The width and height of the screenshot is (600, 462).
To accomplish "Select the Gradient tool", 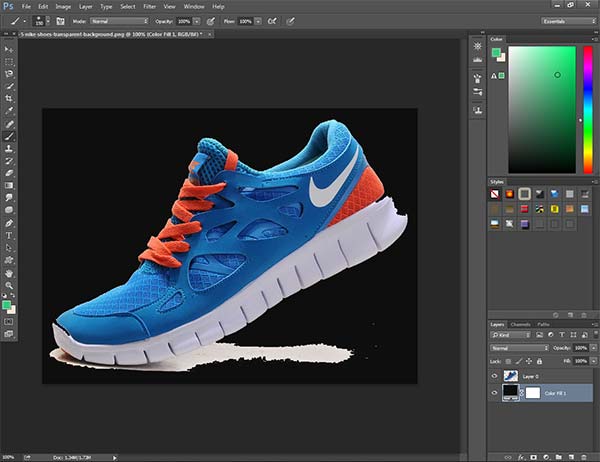I will click(x=8, y=185).
